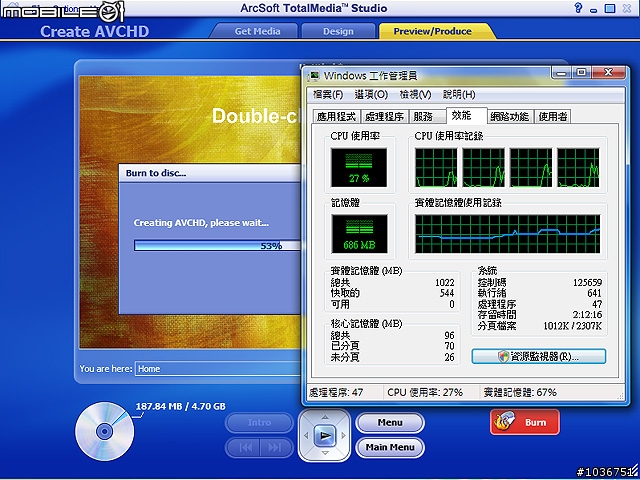Open the 檢視(V) menu in Task Manager
The image size is (640, 480).
click(415, 95)
